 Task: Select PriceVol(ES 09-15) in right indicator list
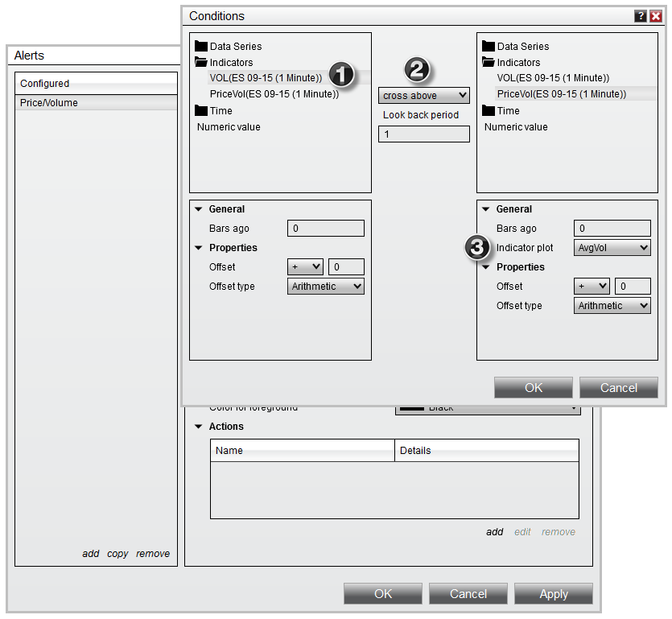561,94
